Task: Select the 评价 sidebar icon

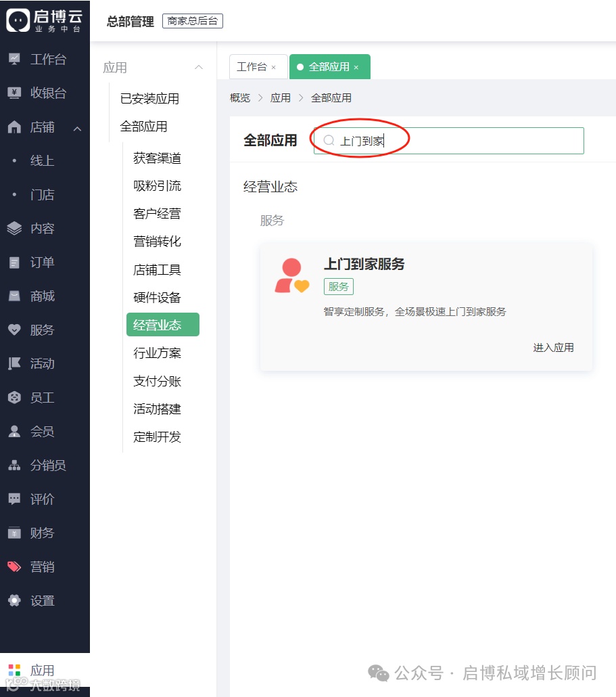Action: [15, 499]
